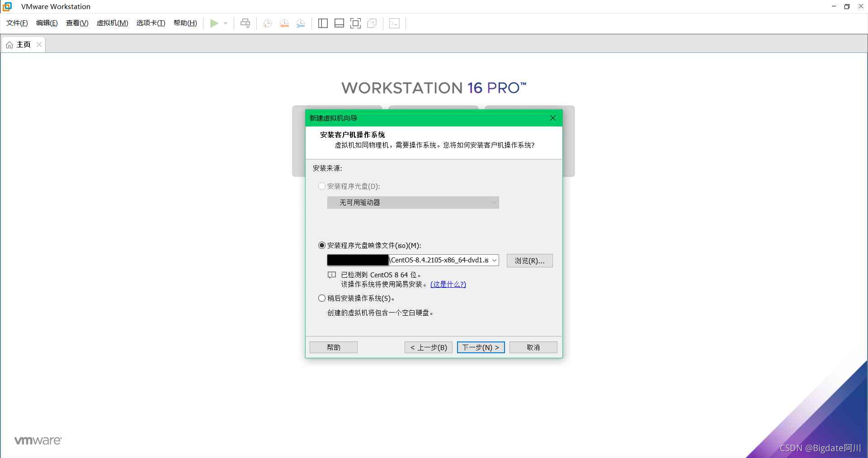Open the power options arrow beside play
Screen dimensions: 868x458
point(226,23)
